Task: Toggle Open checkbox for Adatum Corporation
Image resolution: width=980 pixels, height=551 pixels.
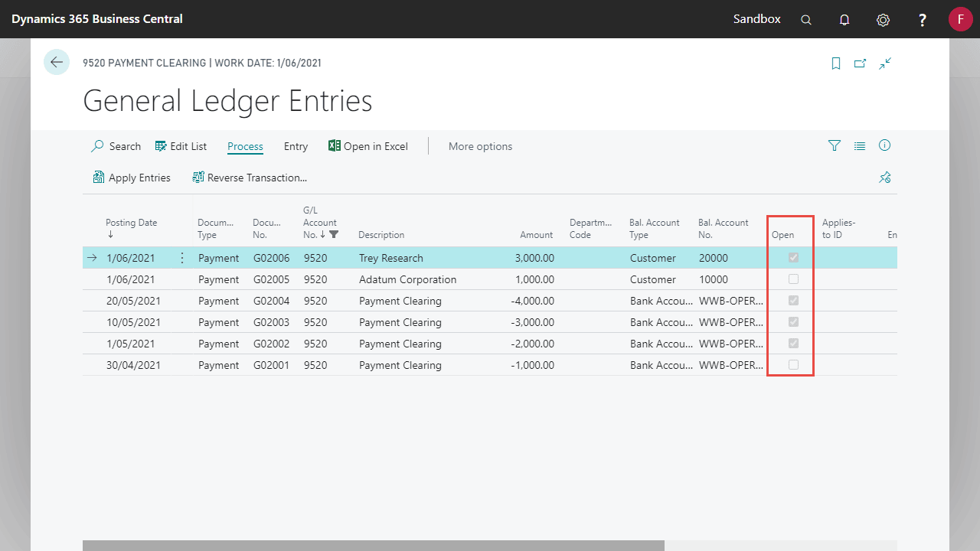Action: (x=793, y=279)
